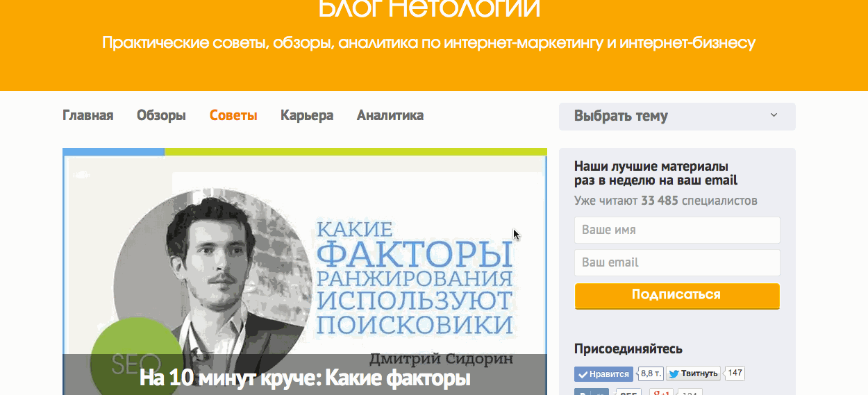Click the Google +1 button
The image size is (868, 395).
pos(660,392)
